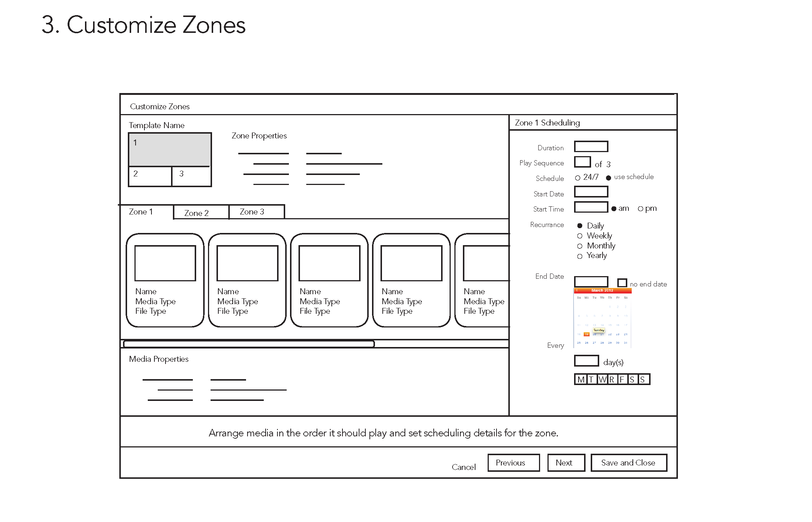Viewport: 812px width, 522px height.
Task: Select the pm radio button
Action: point(641,209)
